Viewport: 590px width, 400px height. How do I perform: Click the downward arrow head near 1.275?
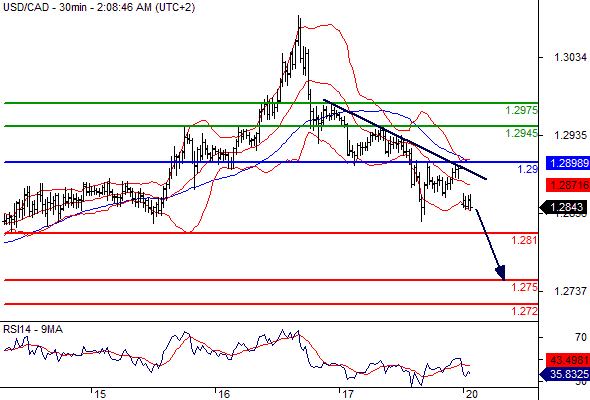point(501,272)
